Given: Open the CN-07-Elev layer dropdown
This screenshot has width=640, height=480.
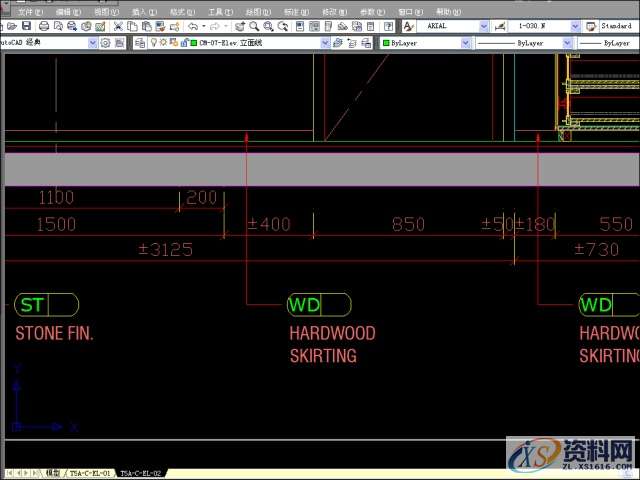Looking at the screenshot, I should tap(325, 43).
